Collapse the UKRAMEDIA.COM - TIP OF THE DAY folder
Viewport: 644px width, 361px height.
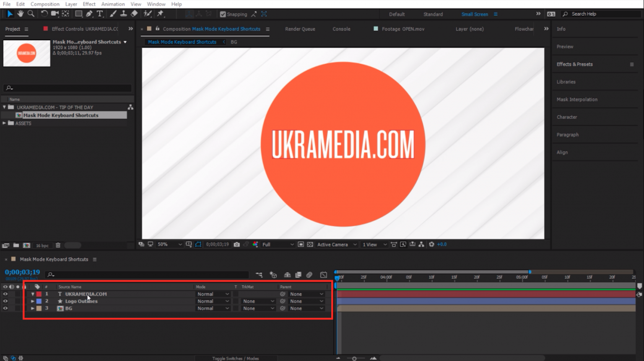(4, 107)
